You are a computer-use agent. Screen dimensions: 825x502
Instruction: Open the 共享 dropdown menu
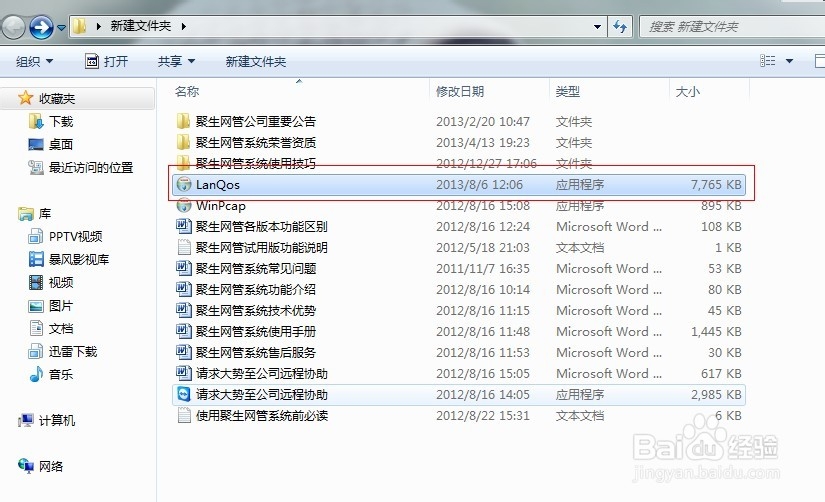176,62
